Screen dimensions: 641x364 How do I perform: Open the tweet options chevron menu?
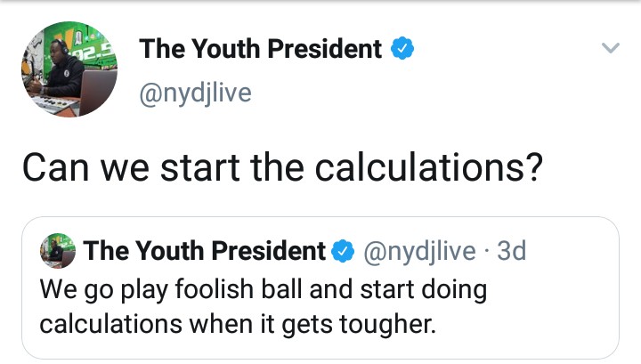tap(611, 48)
